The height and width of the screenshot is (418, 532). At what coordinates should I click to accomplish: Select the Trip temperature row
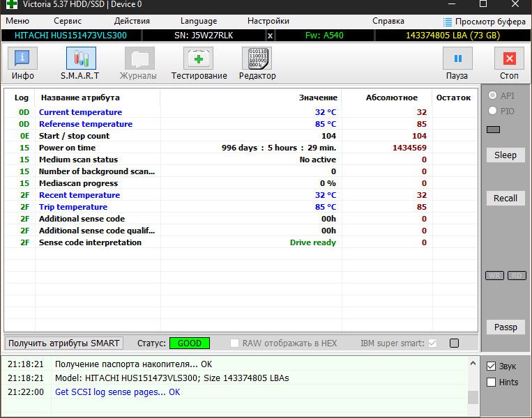click(241, 207)
